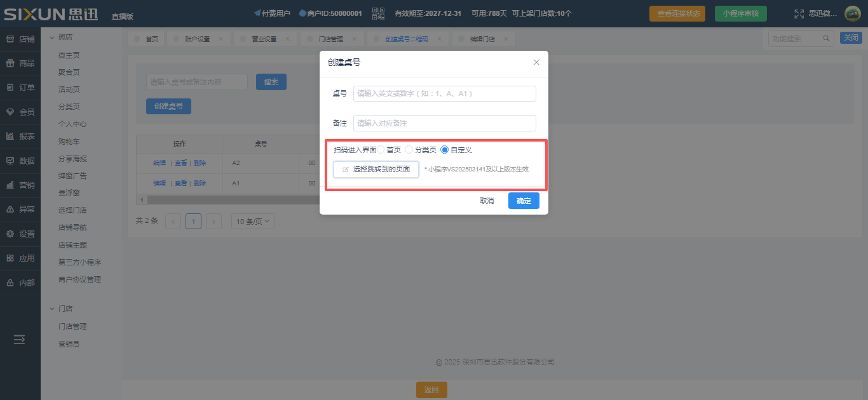The width and height of the screenshot is (868, 400).
Task: Open the user avatar menu
Action: tap(852, 13)
